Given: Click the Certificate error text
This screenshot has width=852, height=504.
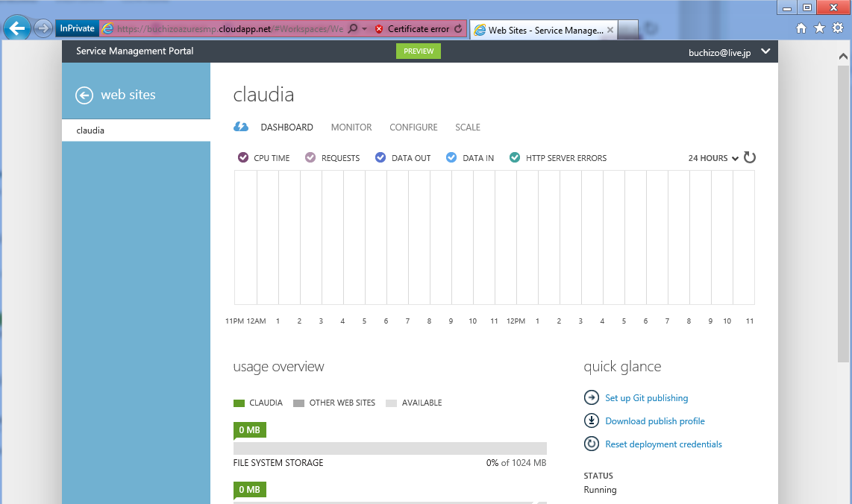Looking at the screenshot, I should [x=419, y=29].
